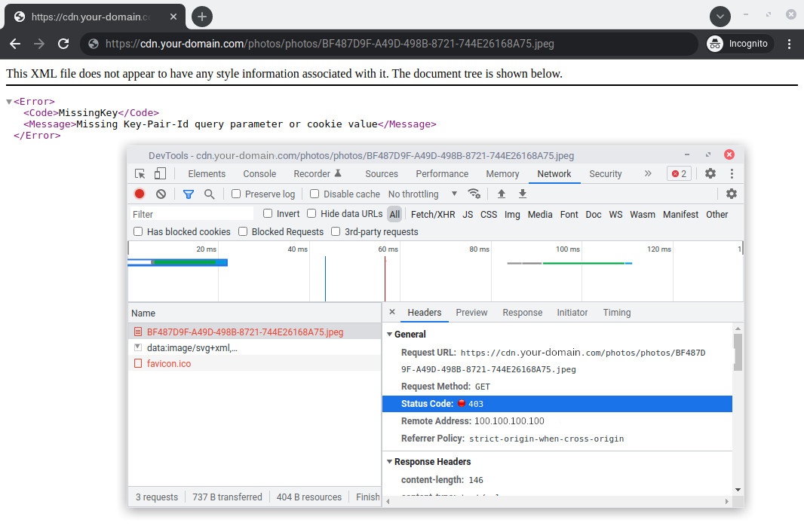Click the export HAR download icon
This screenshot has width=804, height=532.
(x=523, y=194)
